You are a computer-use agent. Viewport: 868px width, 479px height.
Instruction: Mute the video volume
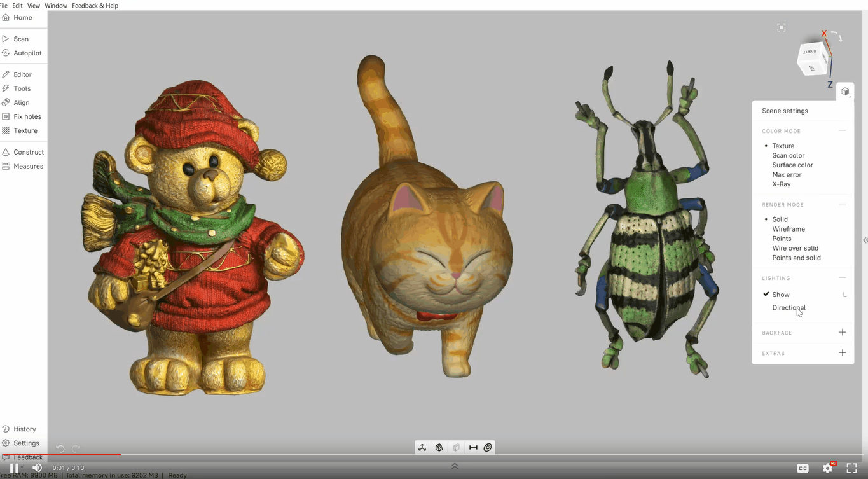[37, 468]
